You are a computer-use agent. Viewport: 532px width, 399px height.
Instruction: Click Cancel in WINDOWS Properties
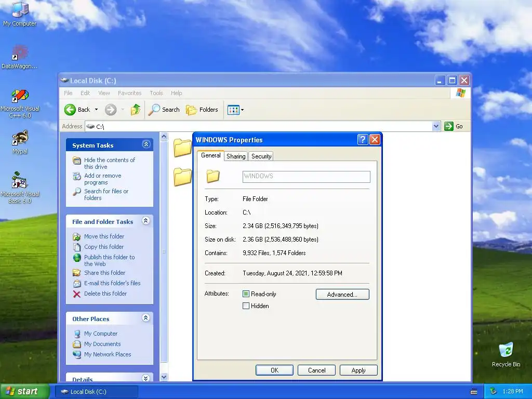tap(316, 370)
